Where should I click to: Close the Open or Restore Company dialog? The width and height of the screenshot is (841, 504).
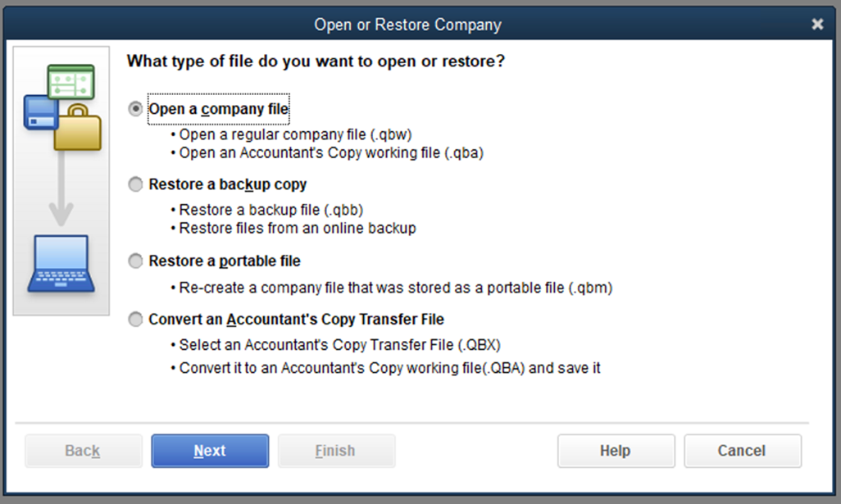817,24
